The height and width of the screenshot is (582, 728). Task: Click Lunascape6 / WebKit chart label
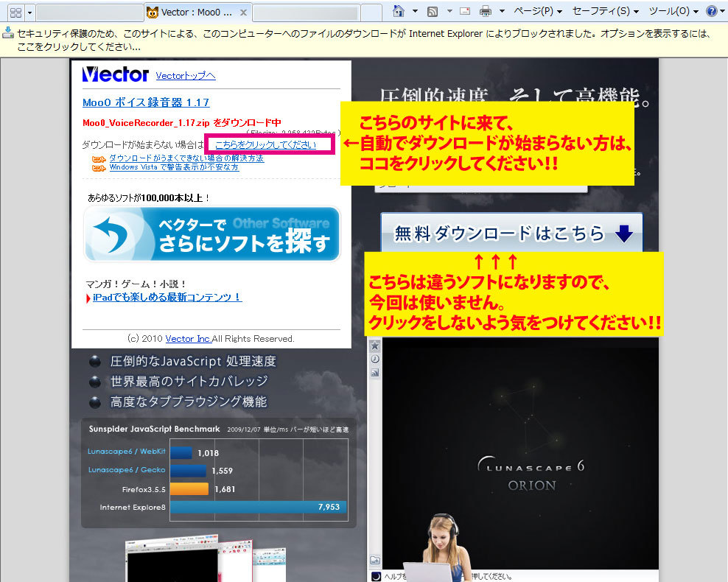[x=126, y=451]
